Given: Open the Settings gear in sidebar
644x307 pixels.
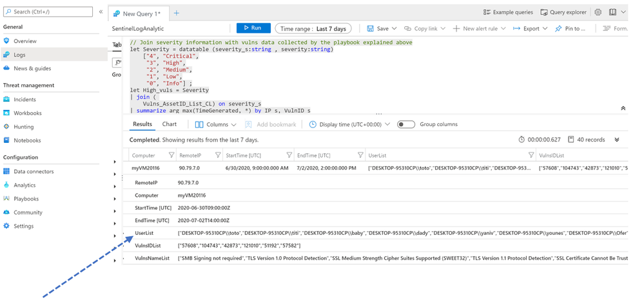Looking at the screenshot, I should (6, 226).
